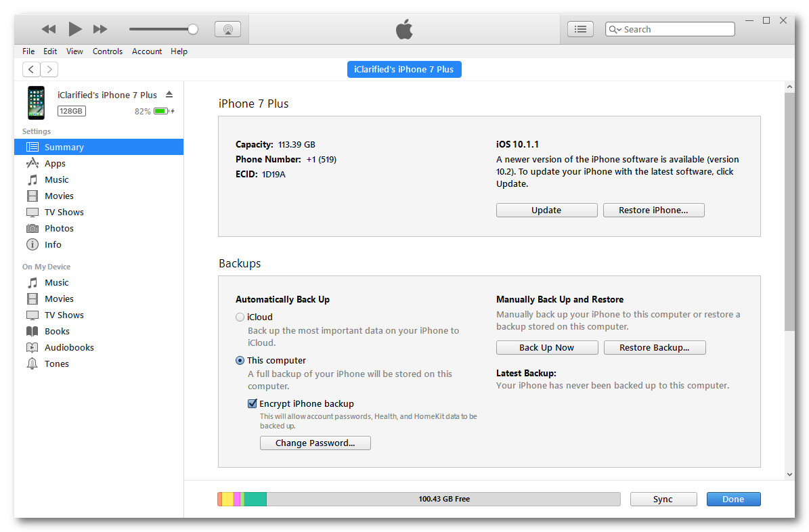Click the Fast Forward next button
Screen dimensions: 809x532
(100, 29)
